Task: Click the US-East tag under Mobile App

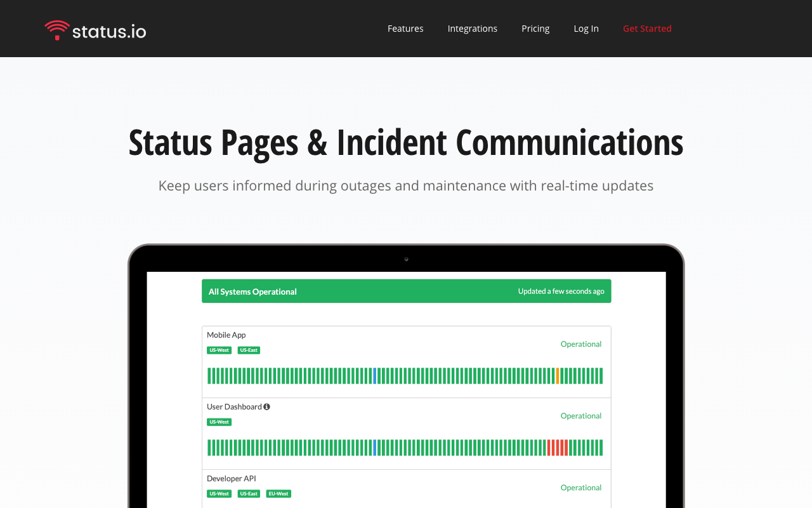Action: click(x=249, y=351)
